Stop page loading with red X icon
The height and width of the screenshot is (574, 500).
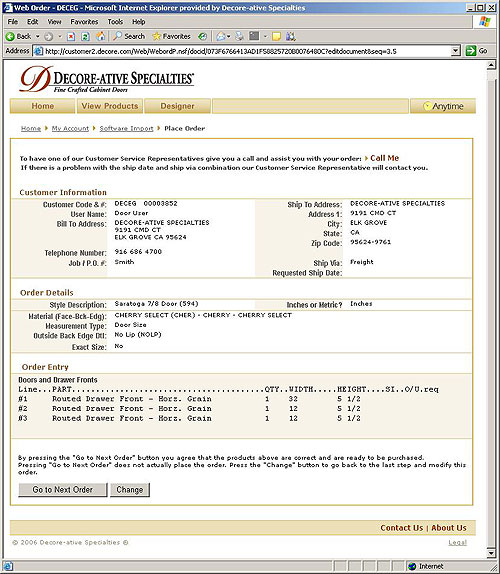point(71,36)
